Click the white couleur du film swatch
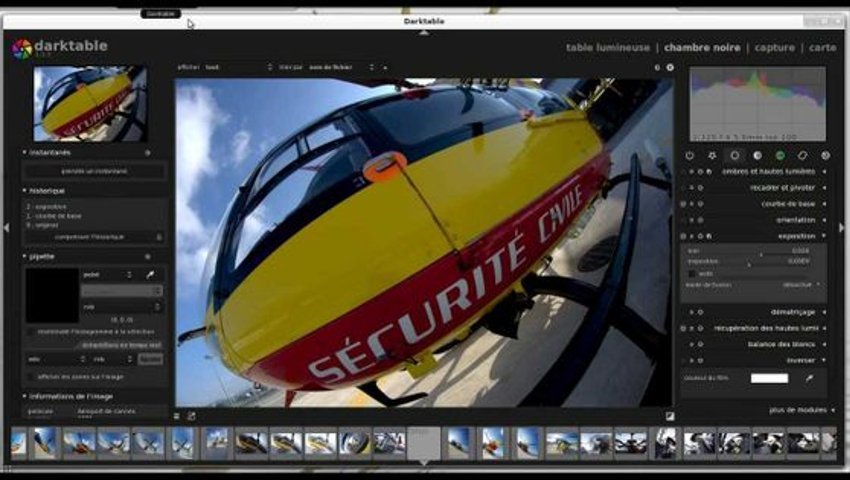 pyautogui.click(x=769, y=379)
